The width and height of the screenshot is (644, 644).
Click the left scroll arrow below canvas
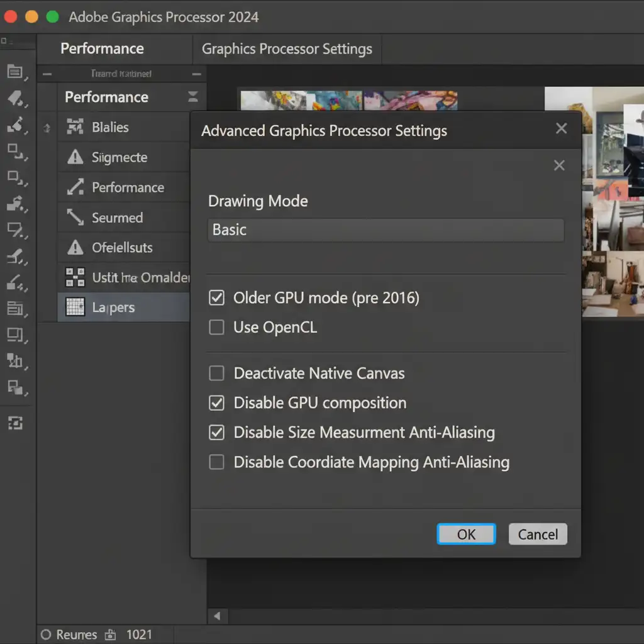coord(218,616)
